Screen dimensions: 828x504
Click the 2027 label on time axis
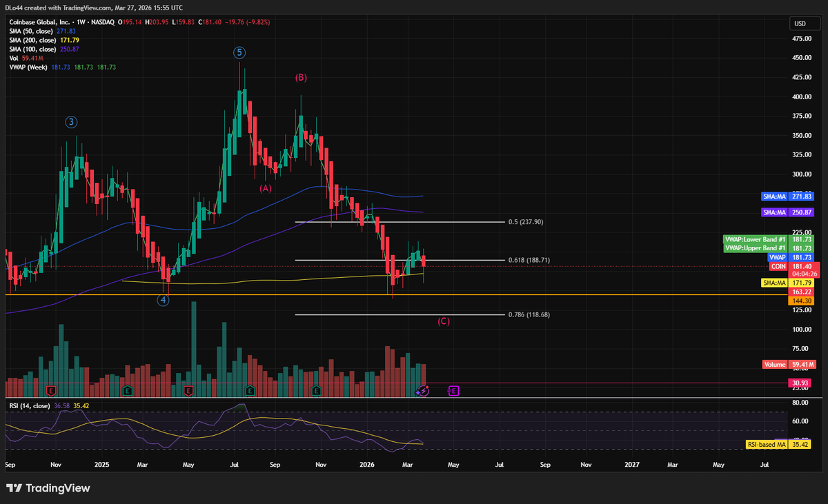point(632,465)
